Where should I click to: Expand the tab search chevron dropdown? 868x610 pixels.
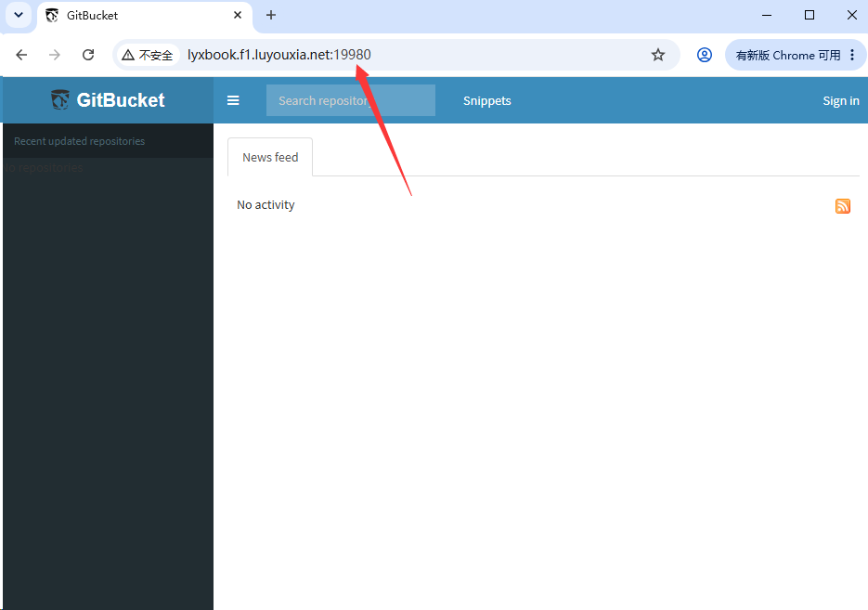pos(19,15)
